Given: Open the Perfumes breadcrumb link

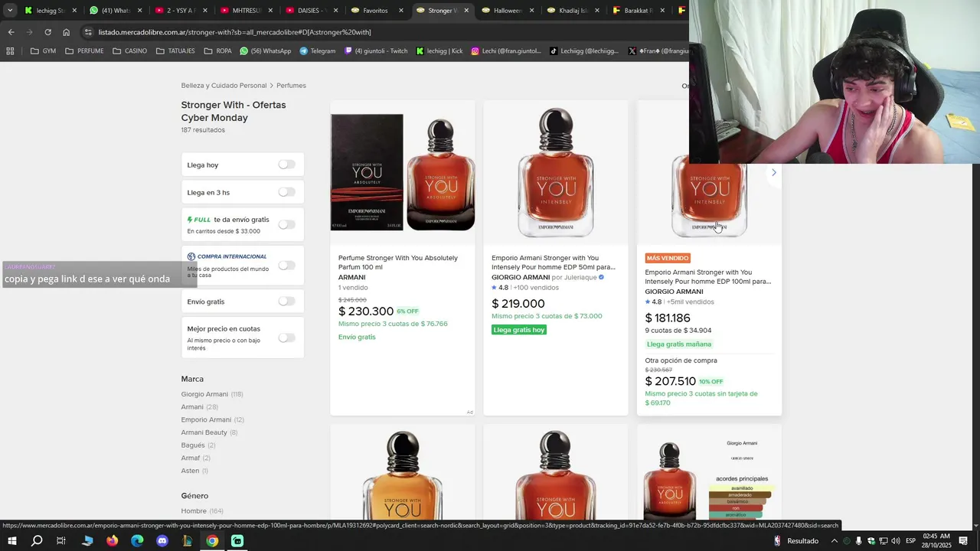Looking at the screenshot, I should 291,86.
